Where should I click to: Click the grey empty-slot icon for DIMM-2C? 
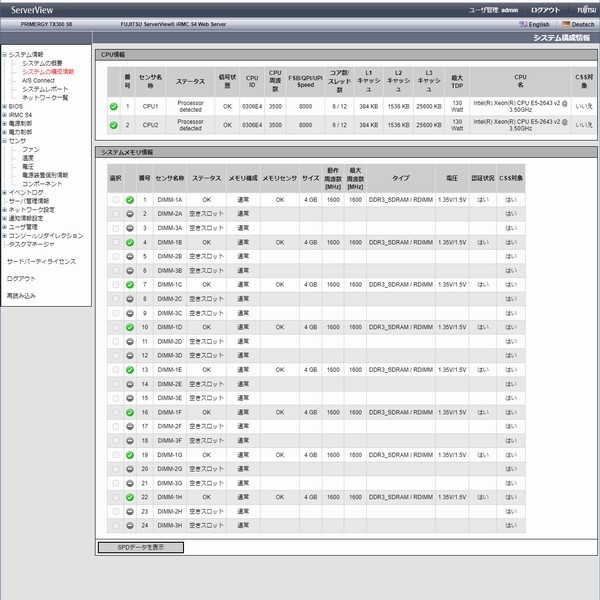[x=130, y=299]
